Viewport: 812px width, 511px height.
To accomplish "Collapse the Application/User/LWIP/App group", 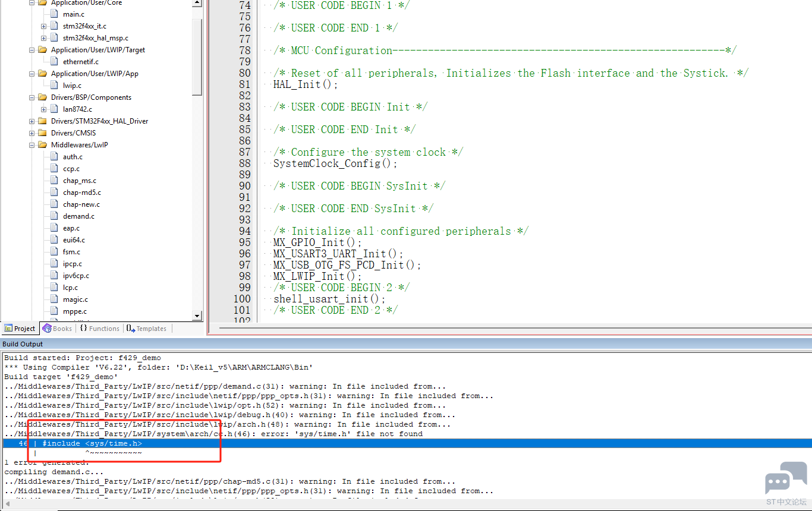I will click(32, 74).
